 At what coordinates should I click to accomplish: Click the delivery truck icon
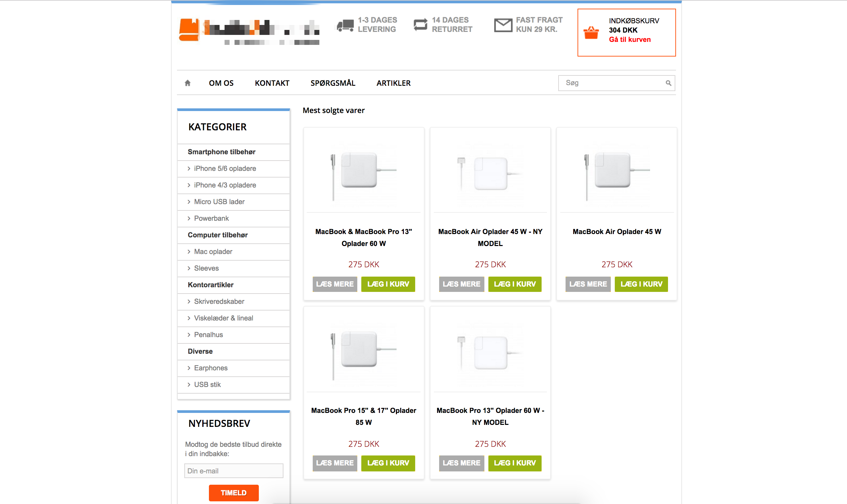[x=345, y=25]
